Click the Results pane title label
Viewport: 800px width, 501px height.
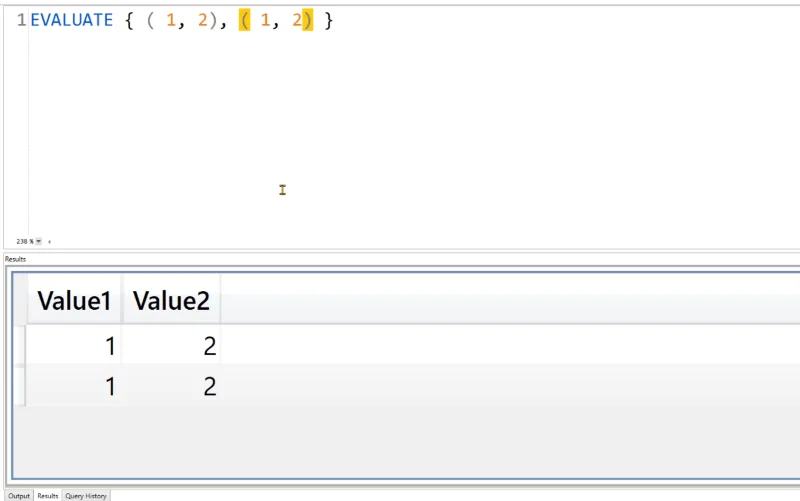tap(15, 259)
